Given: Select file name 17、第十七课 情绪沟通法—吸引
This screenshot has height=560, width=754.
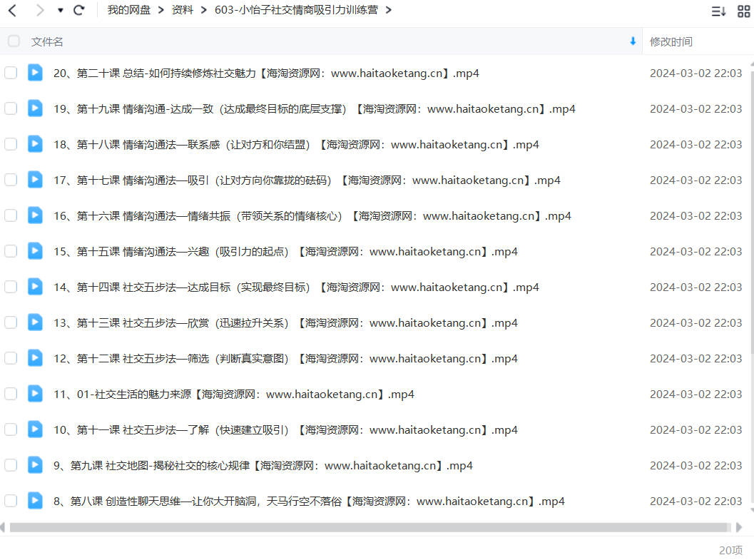Looking at the screenshot, I should pos(307,180).
